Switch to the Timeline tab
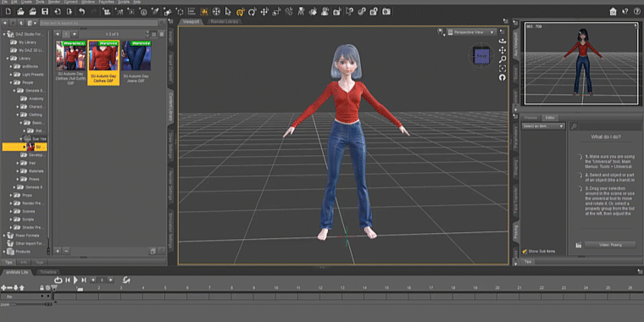 [48, 272]
